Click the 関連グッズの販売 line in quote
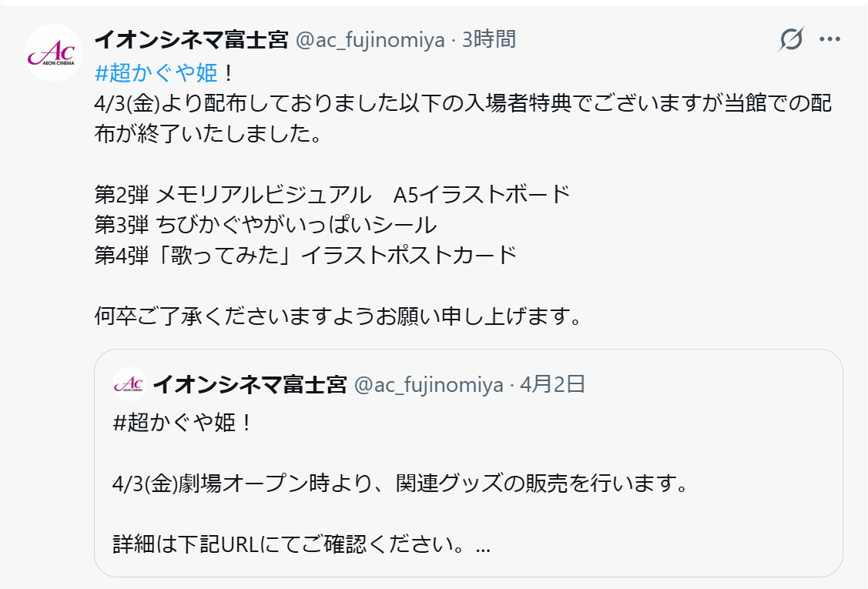The image size is (868, 589). pyautogui.click(x=399, y=484)
